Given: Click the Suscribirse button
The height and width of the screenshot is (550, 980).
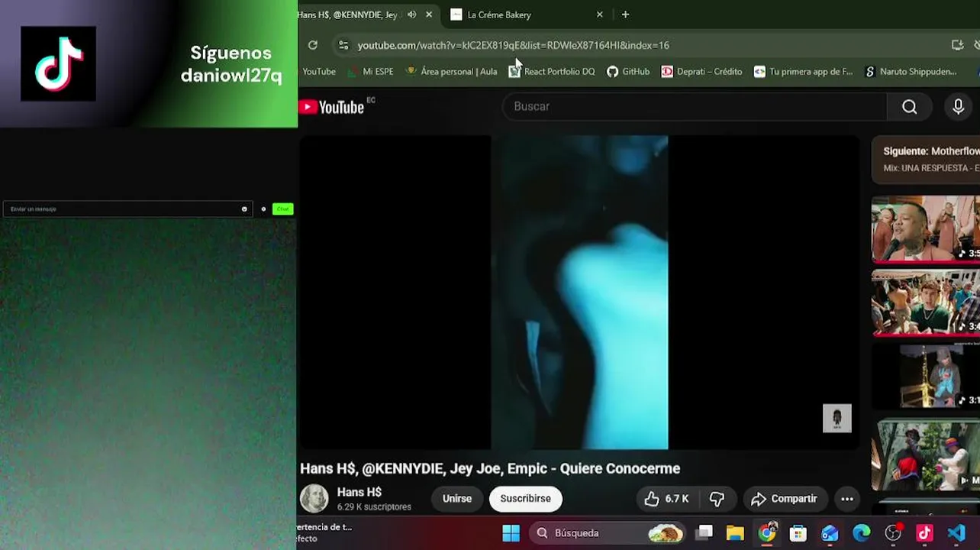Looking at the screenshot, I should point(525,499).
